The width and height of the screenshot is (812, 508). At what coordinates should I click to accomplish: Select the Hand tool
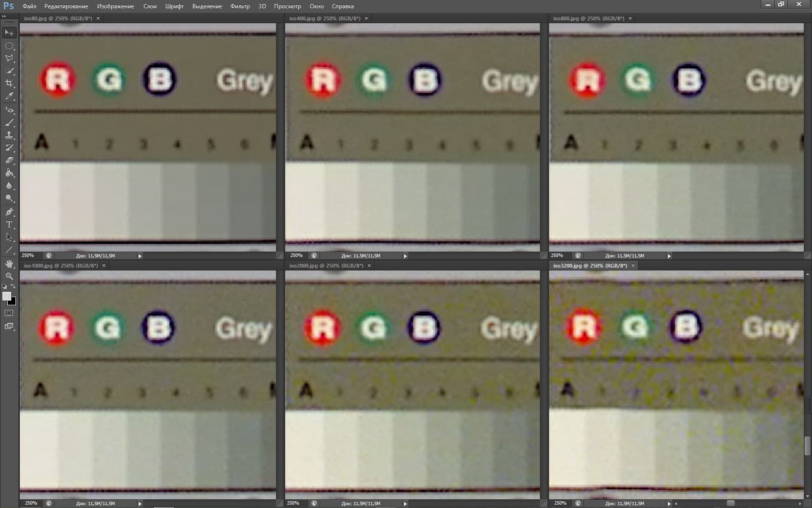(9, 264)
